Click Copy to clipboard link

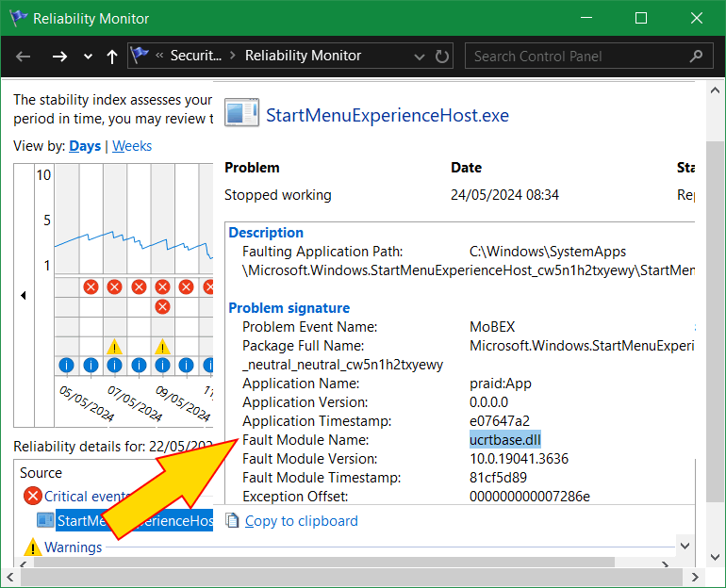point(302,521)
